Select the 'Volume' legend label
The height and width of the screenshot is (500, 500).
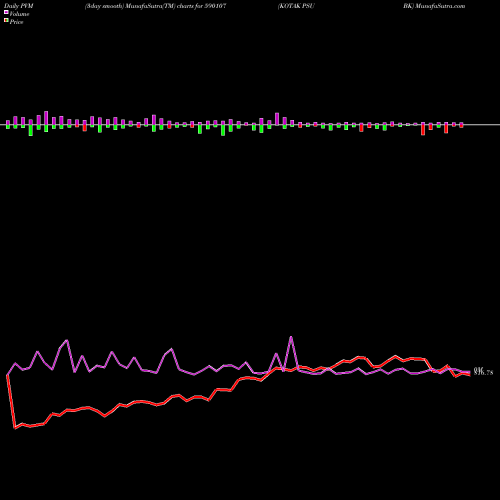tap(19, 14)
